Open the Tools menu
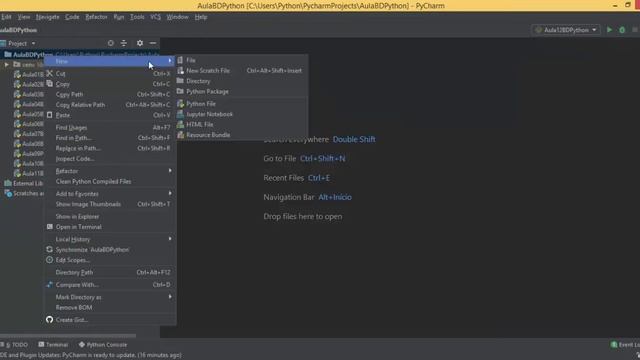This screenshot has height=360, width=640. 137,17
